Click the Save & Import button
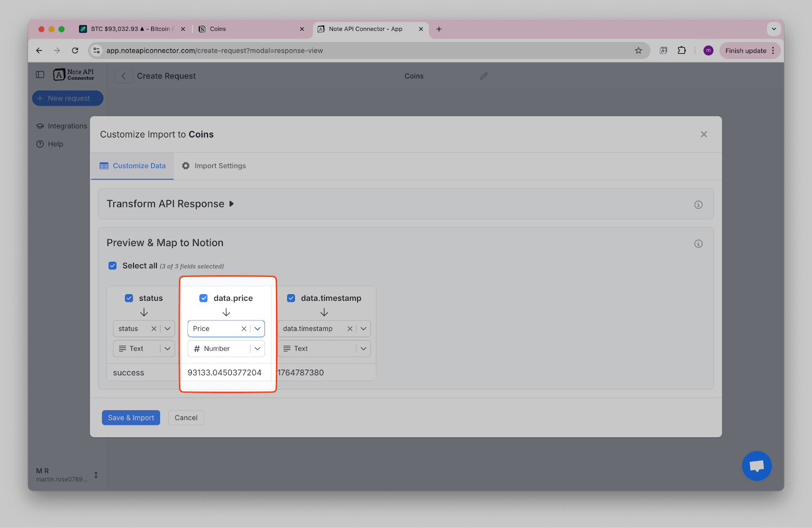This screenshot has width=812, height=528. [131, 418]
